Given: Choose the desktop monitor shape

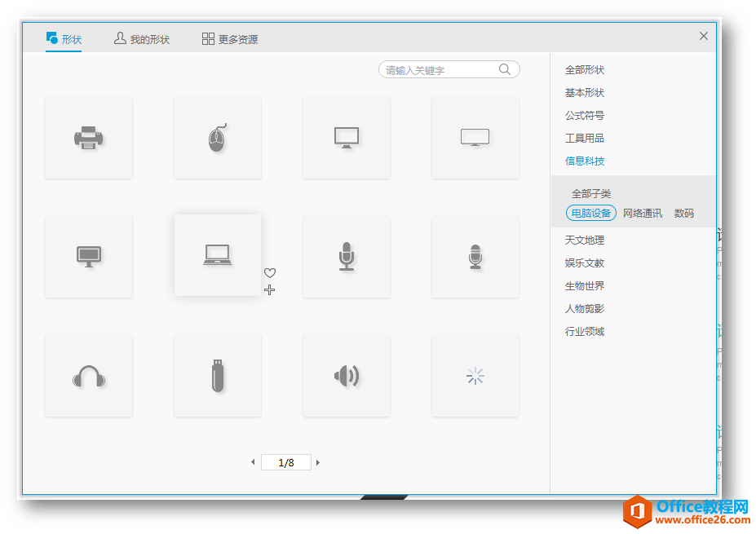Looking at the screenshot, I should point(346,137).
